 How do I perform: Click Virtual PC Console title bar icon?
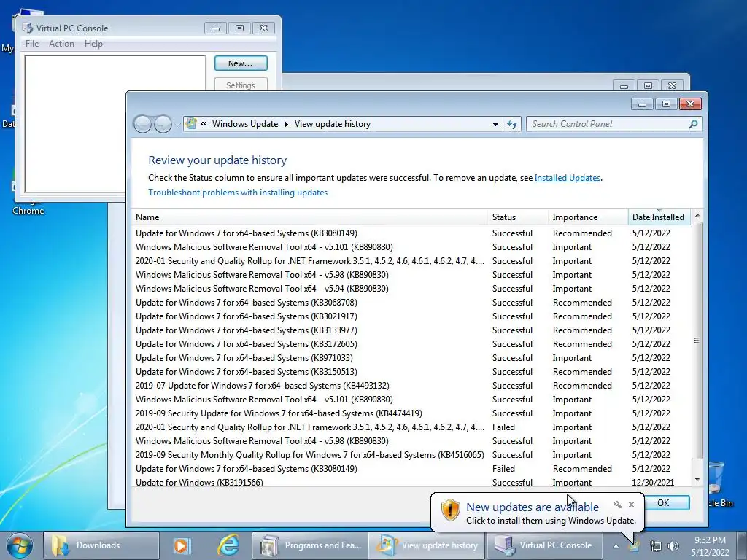pyautogui.click(x=27, y=28)
